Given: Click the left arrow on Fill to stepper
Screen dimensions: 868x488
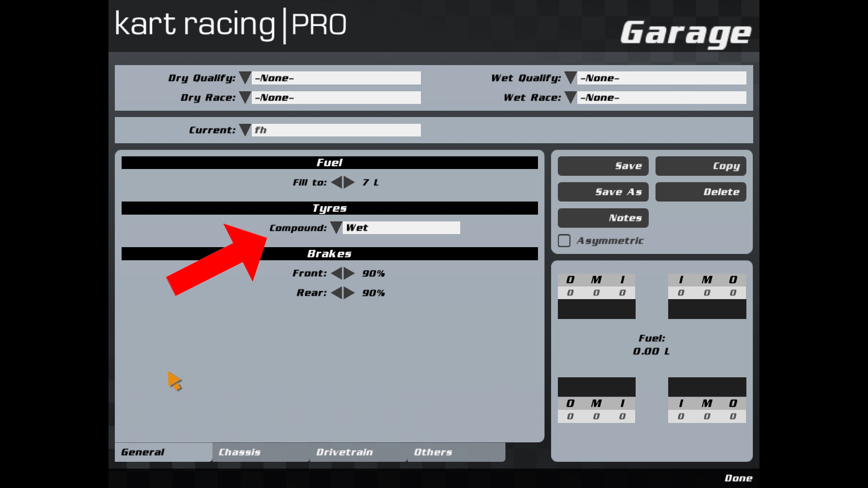Looking at the screenshot, I should coord(335,183).
